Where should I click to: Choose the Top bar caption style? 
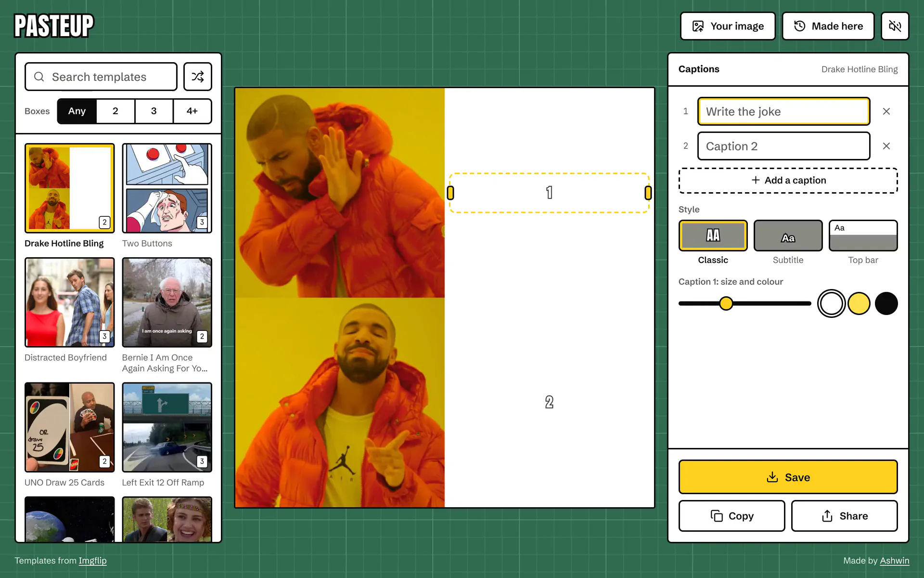[863, 236]
